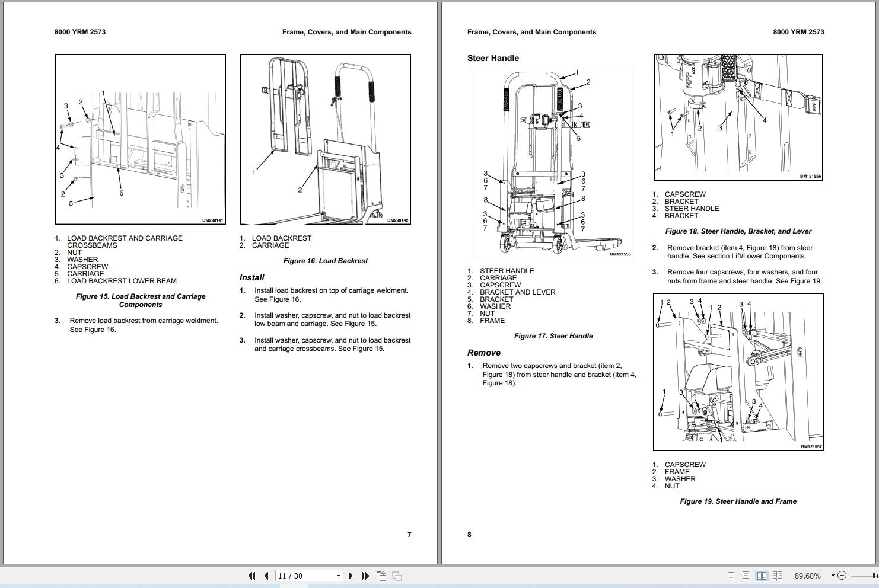Switch to single page view
The width and height of the screenshot is (879, 588).
click(731, 576)
